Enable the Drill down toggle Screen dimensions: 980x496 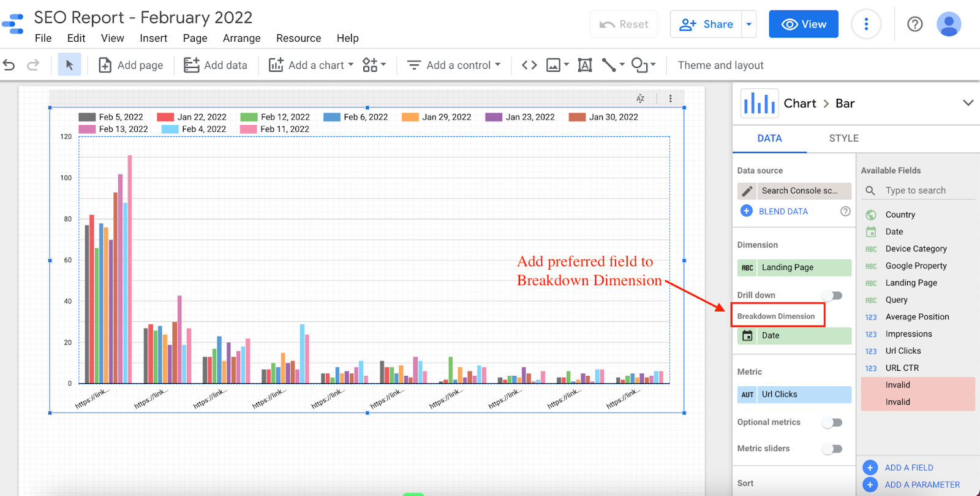[x=832, y=296]
